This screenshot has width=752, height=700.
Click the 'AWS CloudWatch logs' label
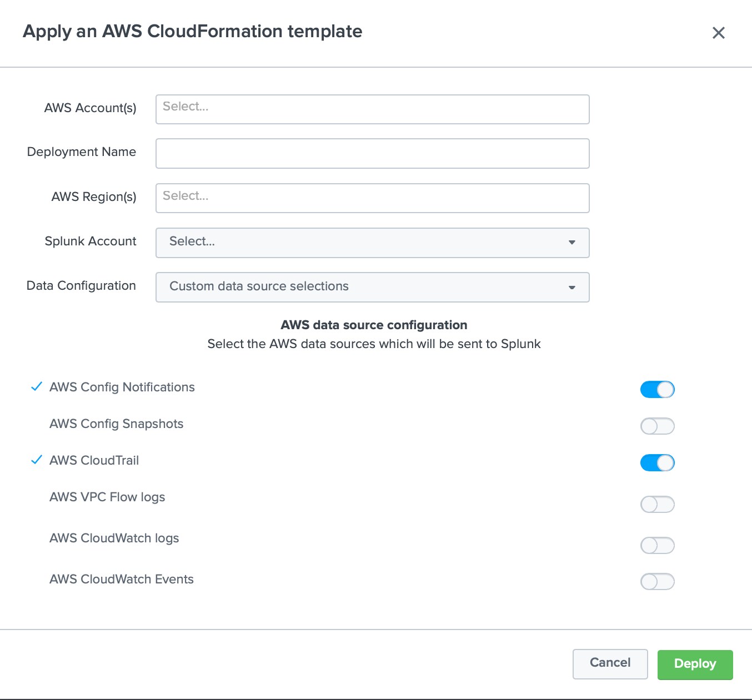114,538
